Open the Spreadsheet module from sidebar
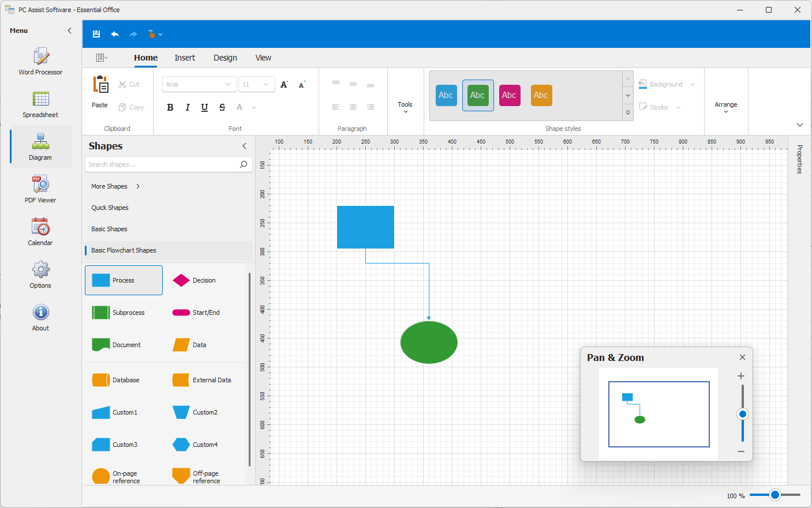The width and height of the screenshot is (812, 508). 40,104
